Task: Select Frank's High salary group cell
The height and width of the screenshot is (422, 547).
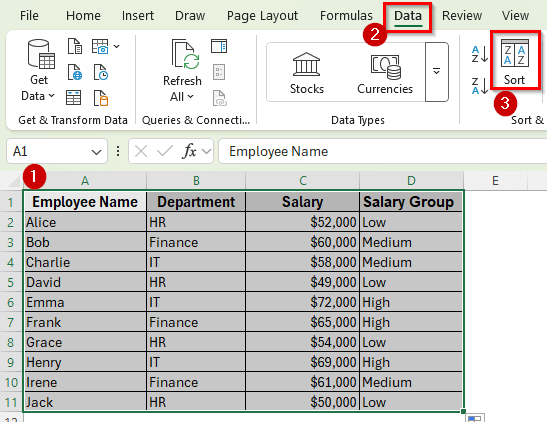Action: click(411, 322)
